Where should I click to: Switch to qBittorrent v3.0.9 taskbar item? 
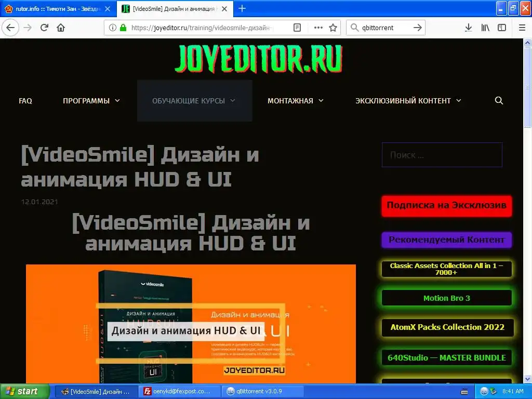pos(262,392)
